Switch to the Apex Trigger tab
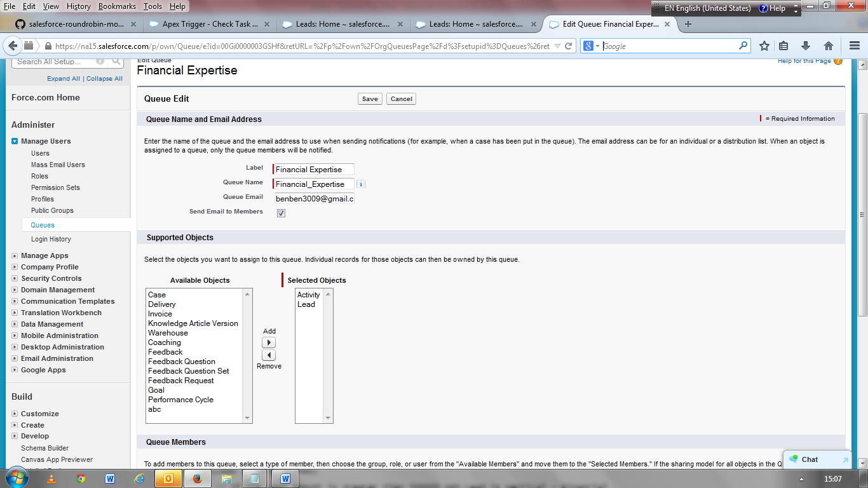This screenshot has height=488, width=868. (210, 24)
